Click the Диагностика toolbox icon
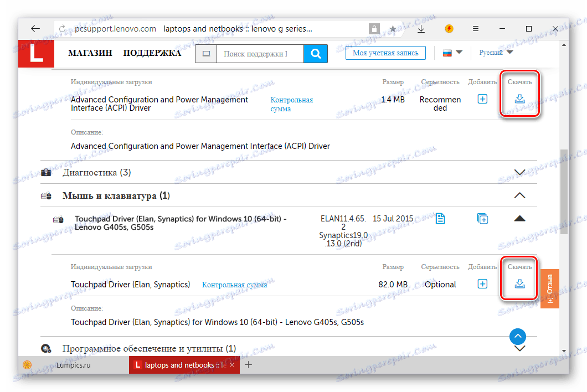 coord(47,173)
